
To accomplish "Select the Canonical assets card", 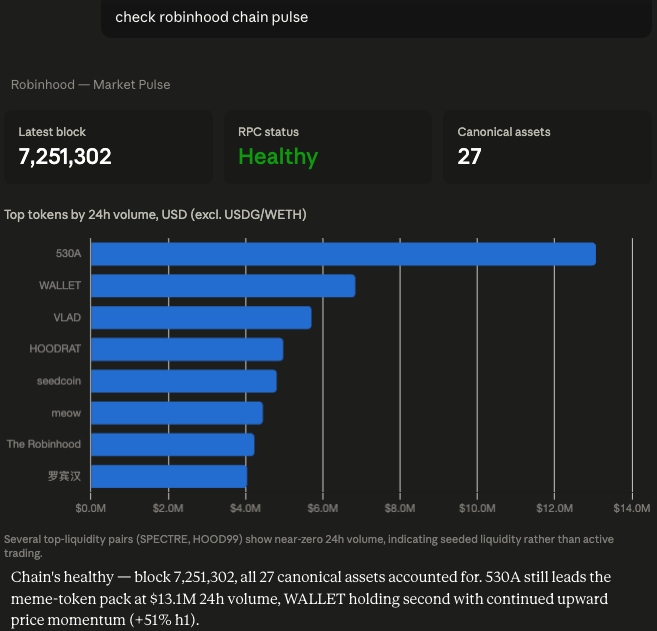I will (x=547, y=147).
